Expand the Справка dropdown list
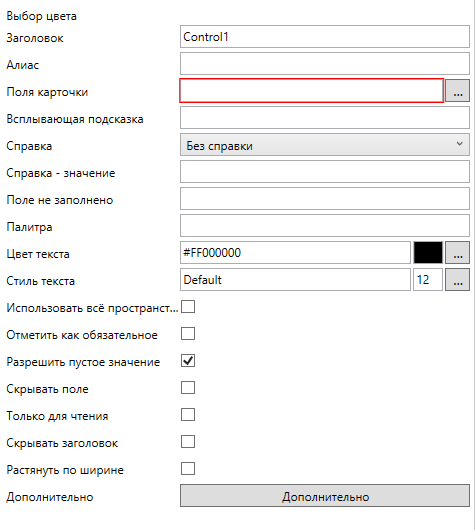 (x=325, y=145)
